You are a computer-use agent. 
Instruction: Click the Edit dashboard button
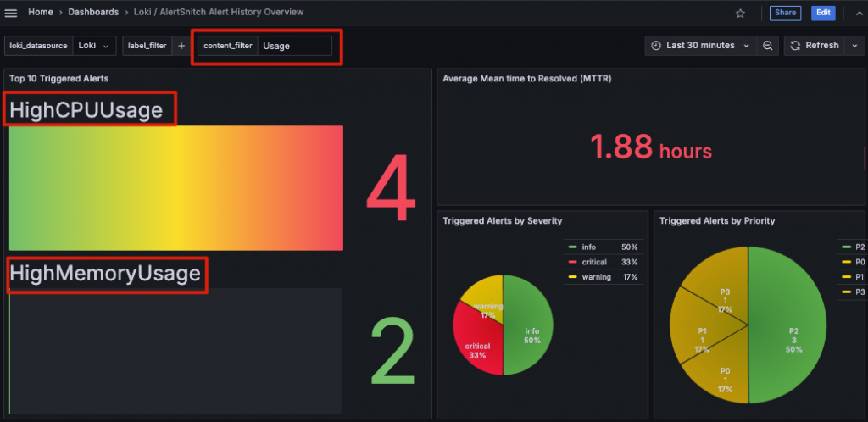click(823, 13)
